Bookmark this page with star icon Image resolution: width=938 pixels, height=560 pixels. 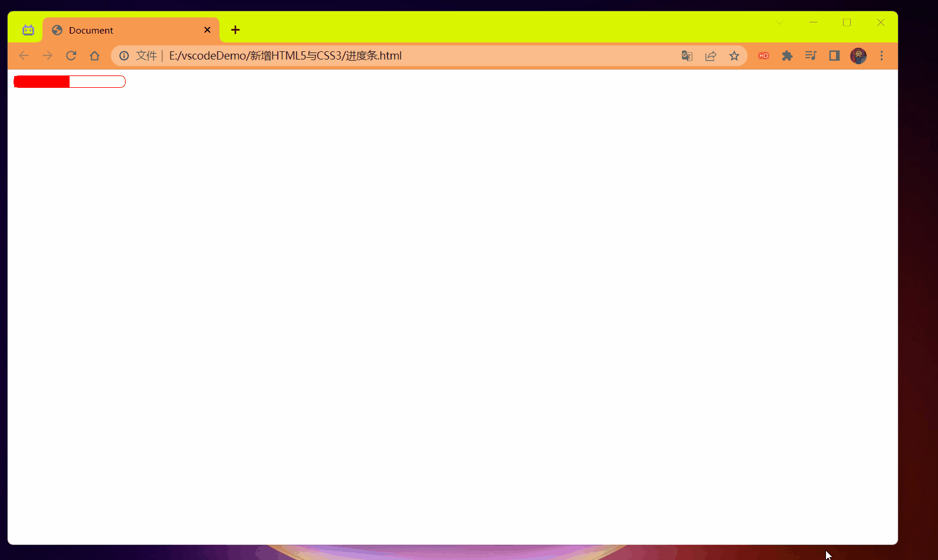(x=734, y=55)
